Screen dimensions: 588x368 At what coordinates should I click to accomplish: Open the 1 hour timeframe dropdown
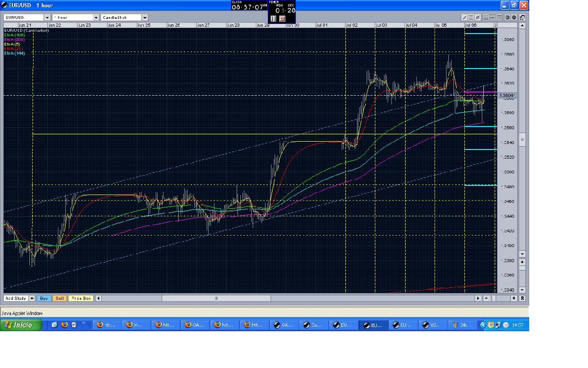(96, 17)
